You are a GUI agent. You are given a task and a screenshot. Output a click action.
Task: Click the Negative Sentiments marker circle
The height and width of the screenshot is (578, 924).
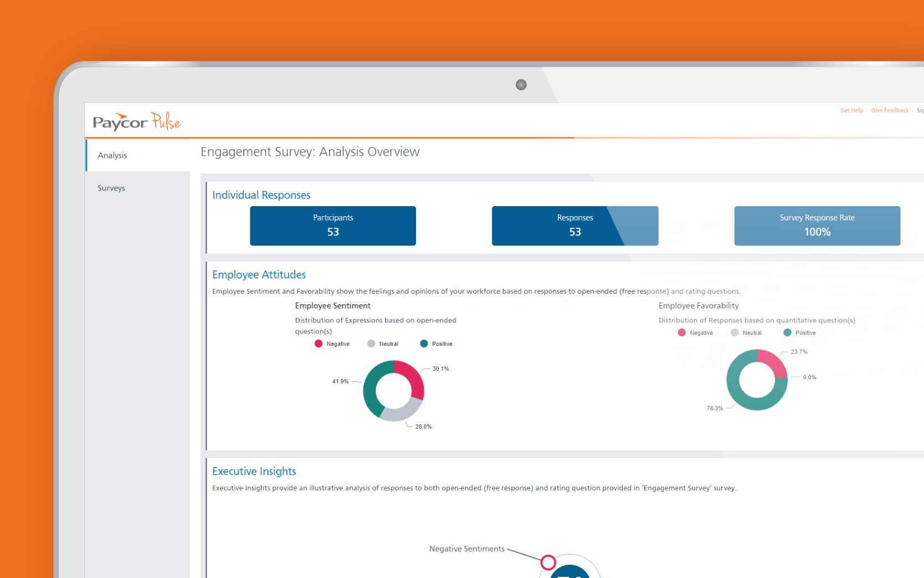[x=548, y=562]
